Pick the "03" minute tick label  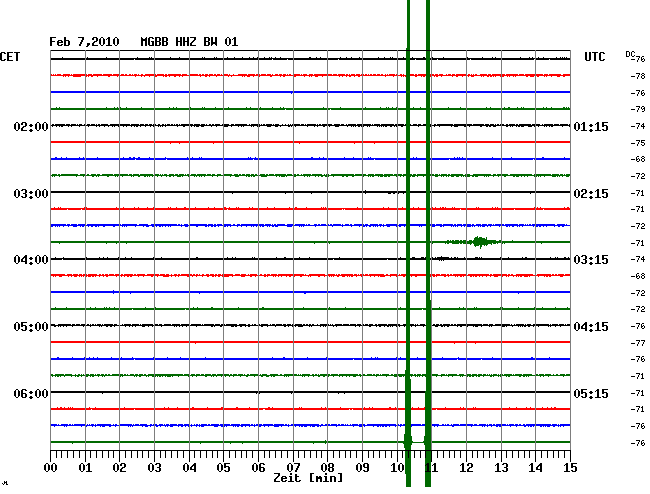(x=154, y=467)
